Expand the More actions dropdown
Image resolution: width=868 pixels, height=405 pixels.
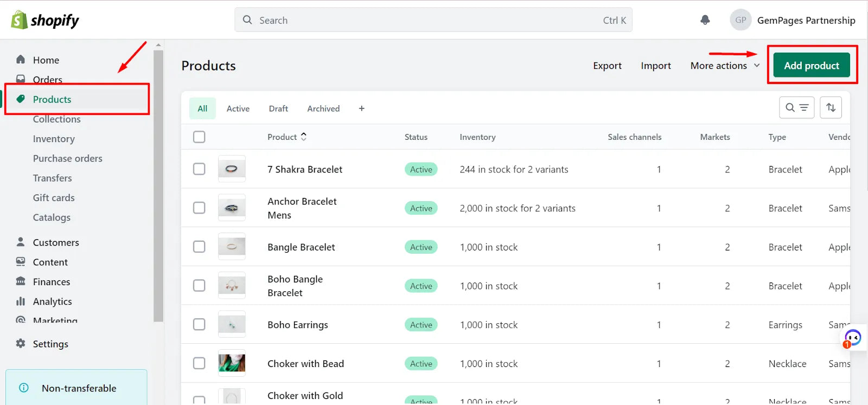tap(725, 66)
